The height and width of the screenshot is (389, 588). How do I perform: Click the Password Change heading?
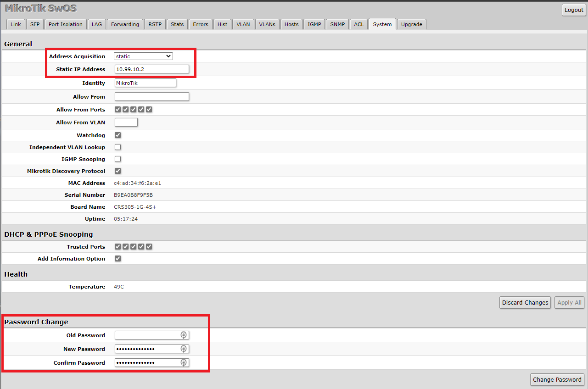click(x=36, y=322)
